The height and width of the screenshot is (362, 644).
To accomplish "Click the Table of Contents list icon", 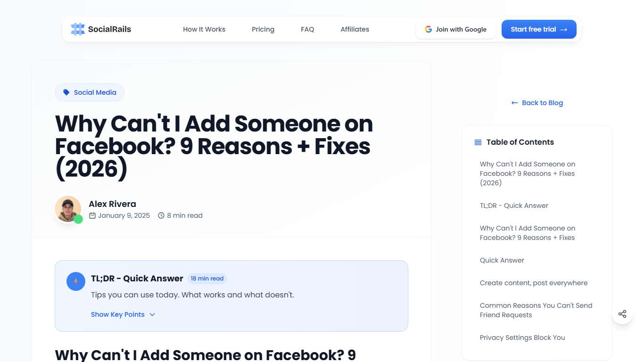I will pyautogui.click(x=477, y=142).
